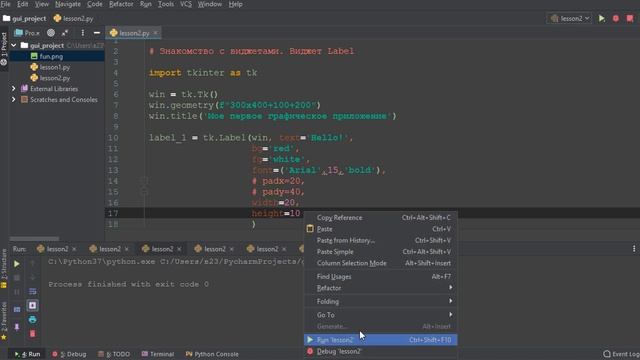The height and width of the screenshot is (360, 640).
Task: Choose Paste from History in context menu
Action: [x=380, y=241]
